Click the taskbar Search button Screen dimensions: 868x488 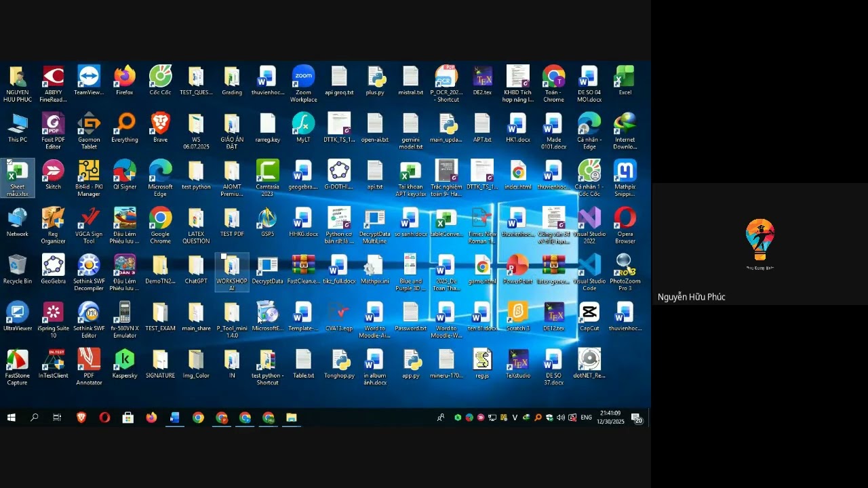pos(34,418)
